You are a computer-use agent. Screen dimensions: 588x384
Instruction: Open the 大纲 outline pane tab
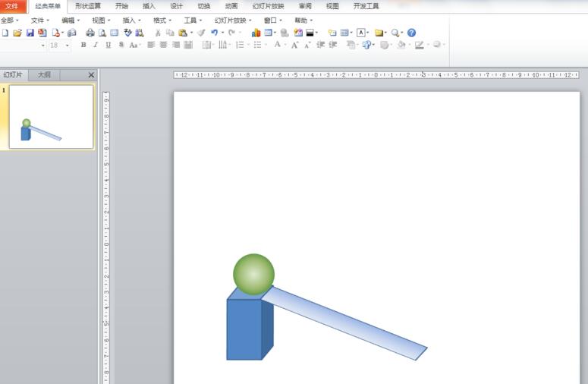point(45,75)
